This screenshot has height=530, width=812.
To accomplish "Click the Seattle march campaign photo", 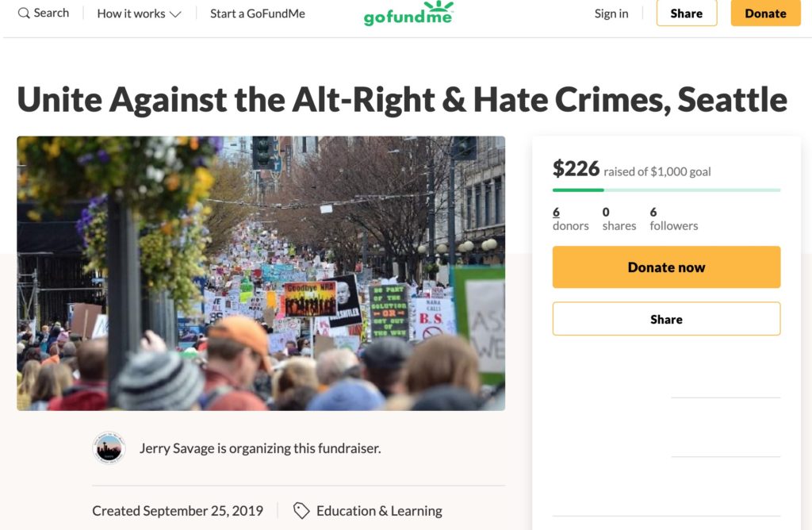I will tap(261, 274).
